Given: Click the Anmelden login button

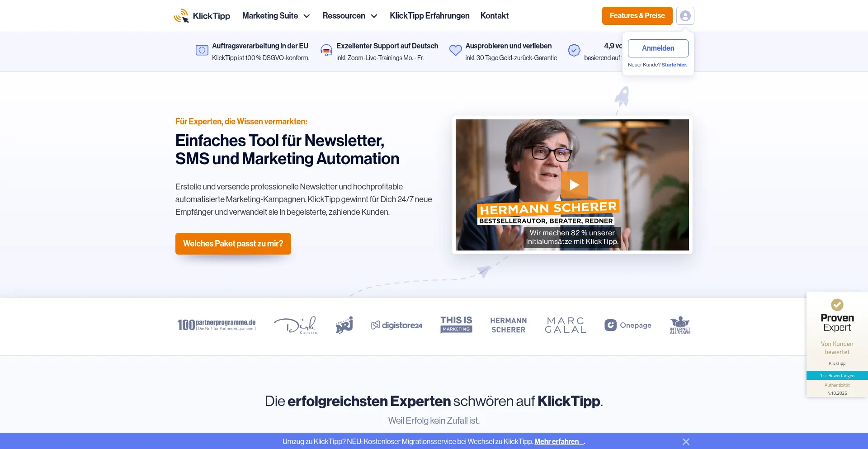Looking at the screenshot, I should (x=658, y=48).
